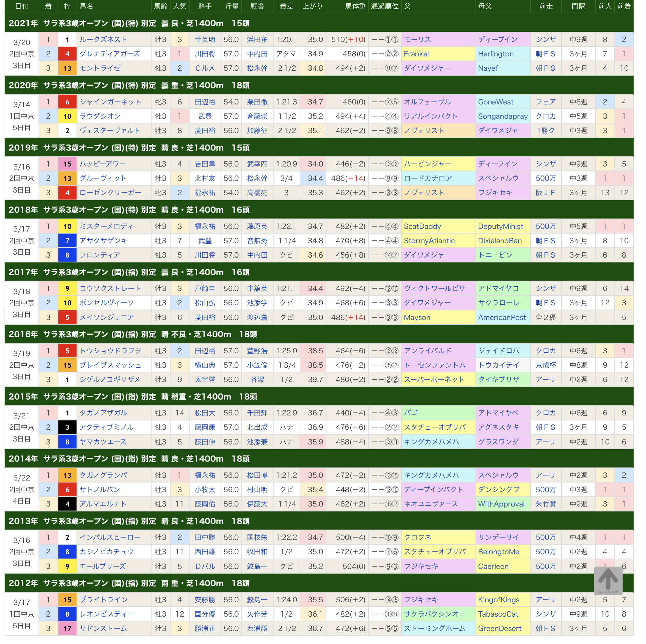Screen dimensions: 646x644
Task: Open horse link タガノアザガル
Action: (103, 413)
